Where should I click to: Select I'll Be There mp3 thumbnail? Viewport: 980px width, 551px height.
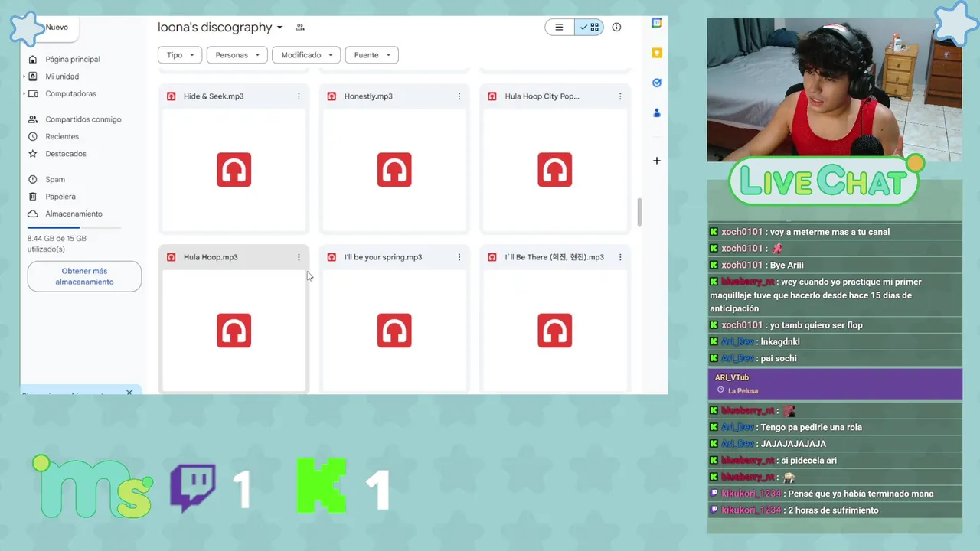[555, 331]
